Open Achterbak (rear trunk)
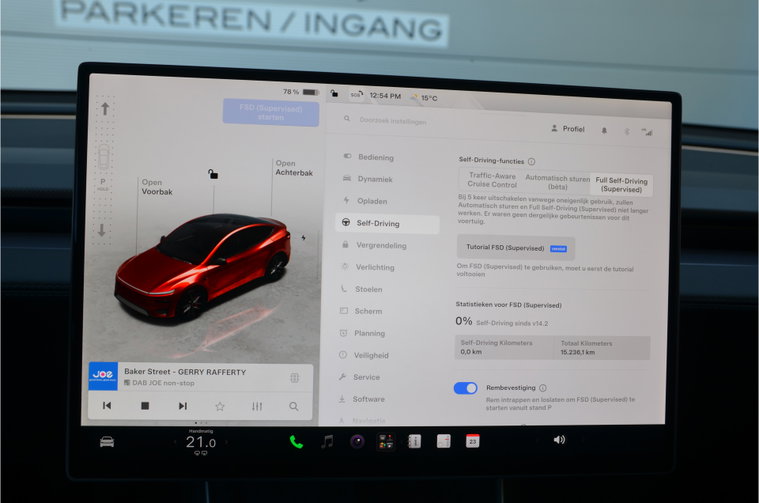Image resolution: width=759 pixels, height=503 pixels. [x=294, y=168]
